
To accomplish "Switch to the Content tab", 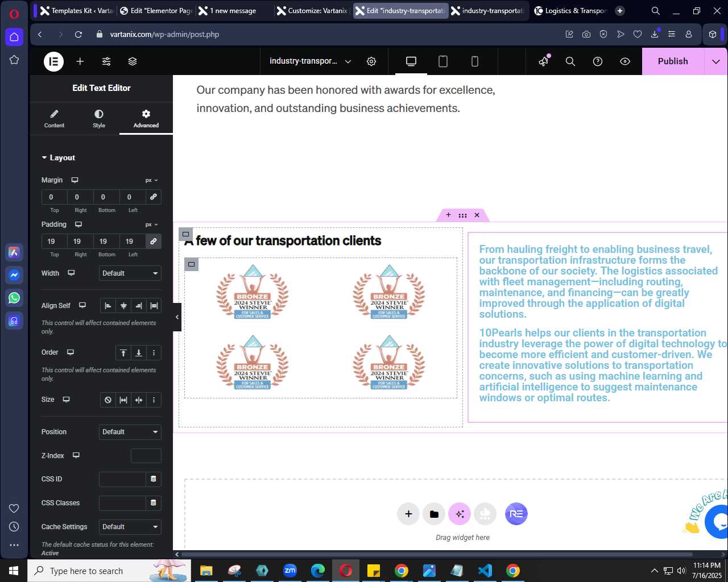I will click(x=54, y=119).
